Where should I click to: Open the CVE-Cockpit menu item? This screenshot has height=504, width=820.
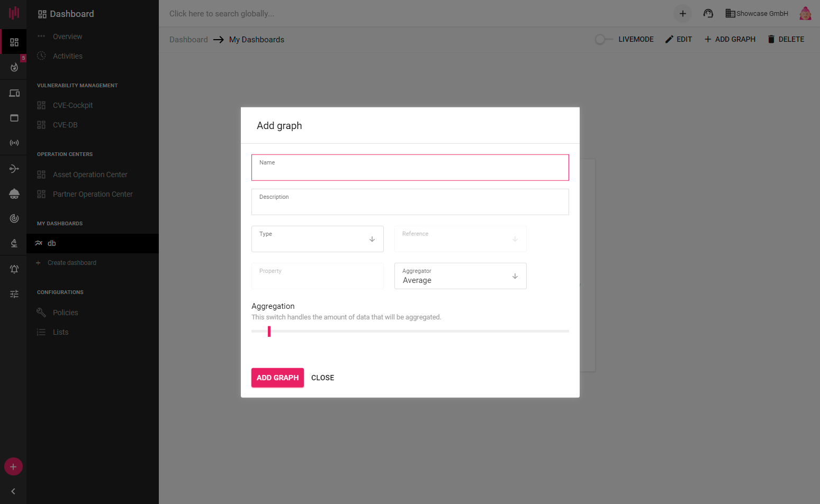(x=73, y=105)
